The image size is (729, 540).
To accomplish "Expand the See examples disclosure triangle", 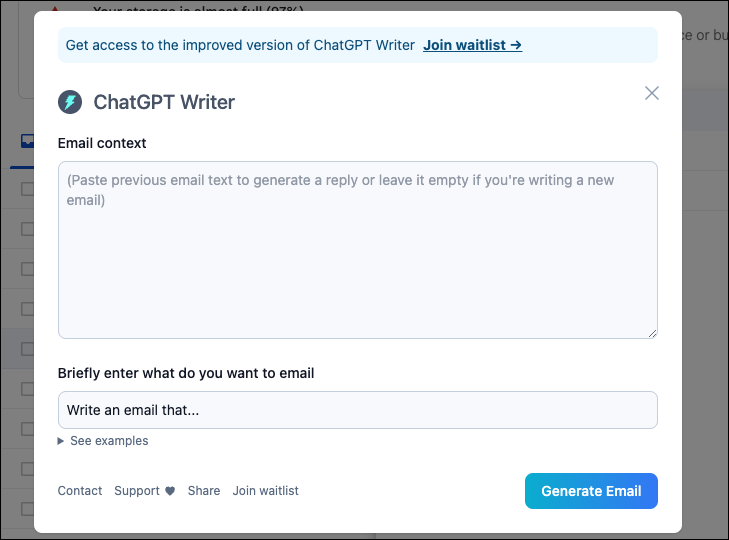I will pyautogui.click(x=60, y=441).
